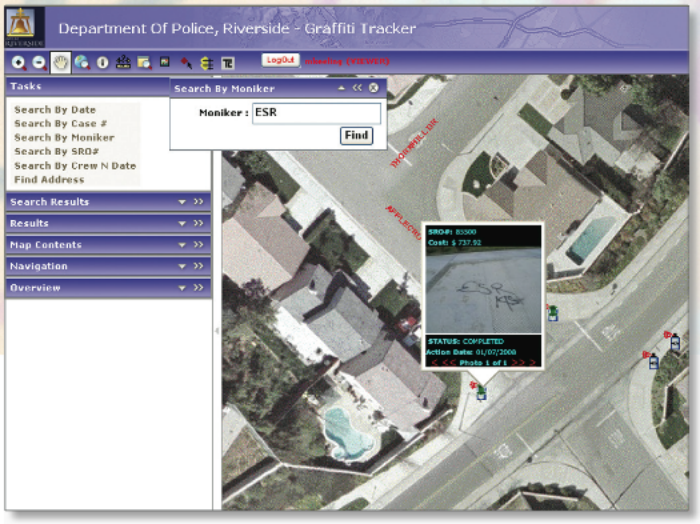Click the red pin marker tool
Screen dimensions: 700x524
coord(186,62)
